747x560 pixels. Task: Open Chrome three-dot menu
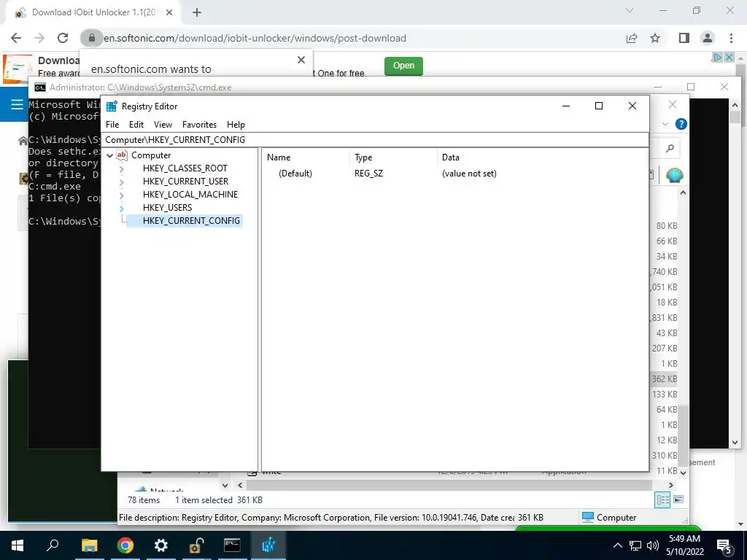pyautogui.click(x=731, y=38)
